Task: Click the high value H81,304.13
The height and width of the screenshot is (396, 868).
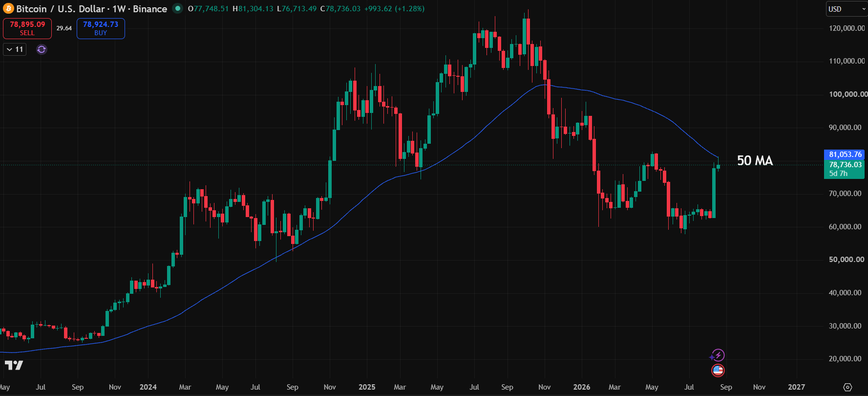Action: tap(253, 9)
